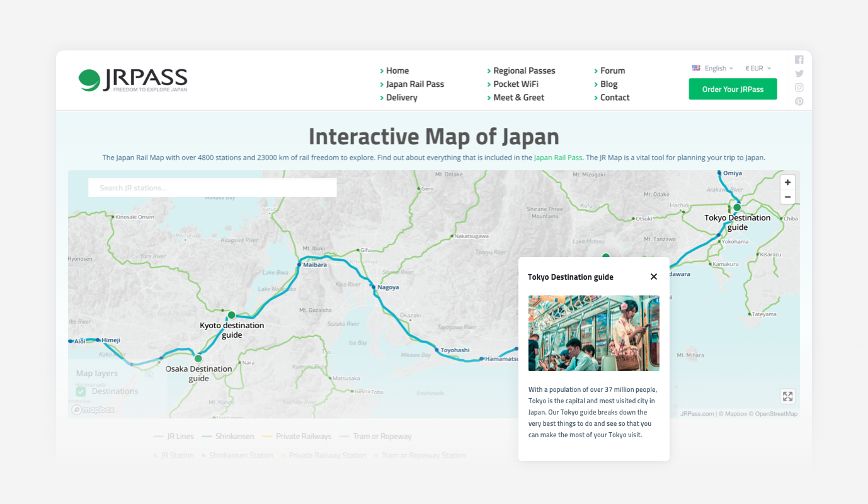Image resolution: width=868 pixels, height=504 pixels.
Task: Open Pocket WiFi menu item
Action: point(516,84)
